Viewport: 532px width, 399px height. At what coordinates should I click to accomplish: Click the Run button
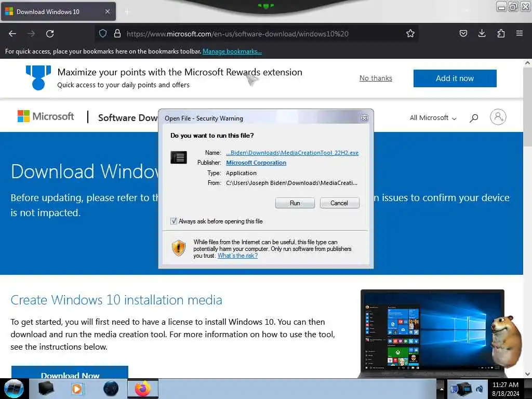coord(295,203)
